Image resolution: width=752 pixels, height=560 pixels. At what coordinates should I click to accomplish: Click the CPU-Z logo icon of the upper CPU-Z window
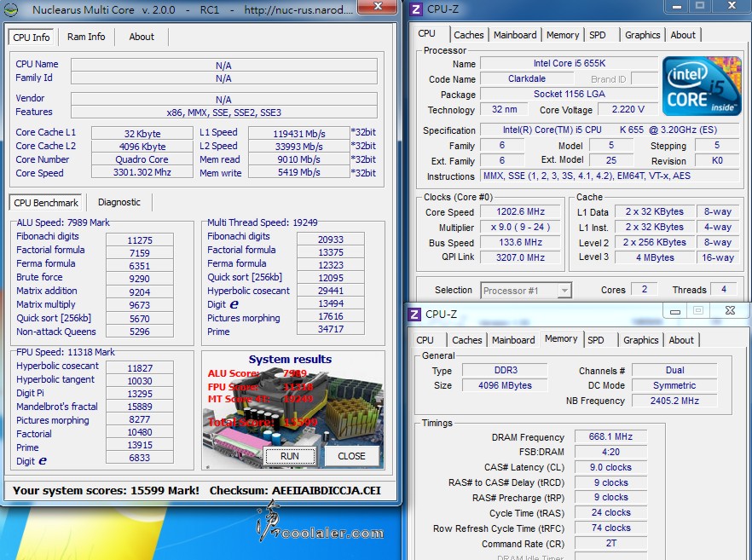[x=416, y=9]
